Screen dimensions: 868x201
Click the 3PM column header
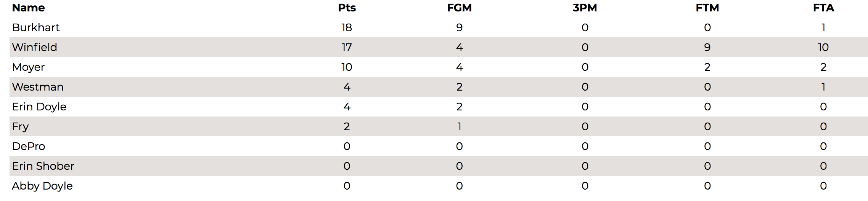pyautogui.click(x=585, y=8)
